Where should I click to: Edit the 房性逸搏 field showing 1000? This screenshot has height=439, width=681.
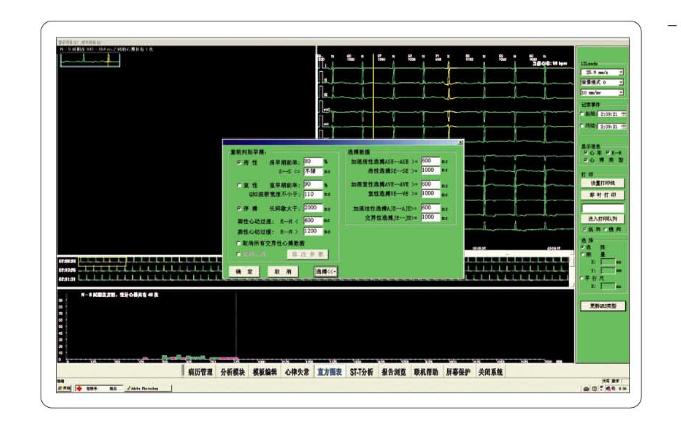430,171
